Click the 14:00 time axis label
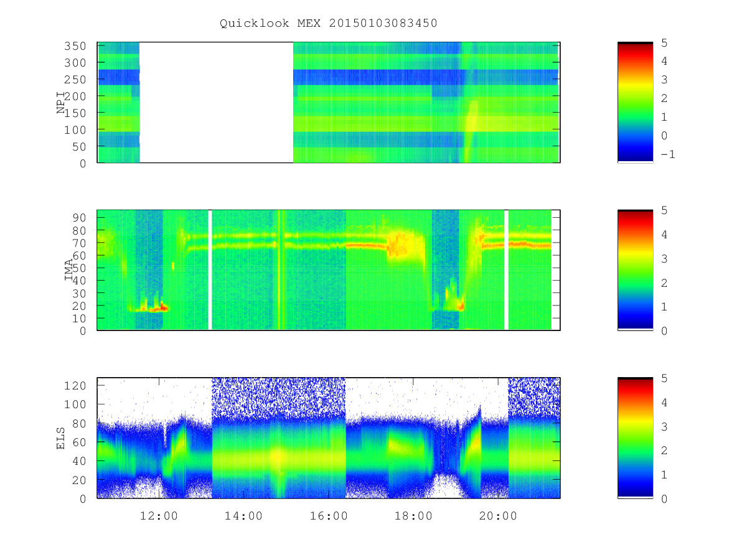Viewport: 747px width, 560px height. [x=243, y=515]
